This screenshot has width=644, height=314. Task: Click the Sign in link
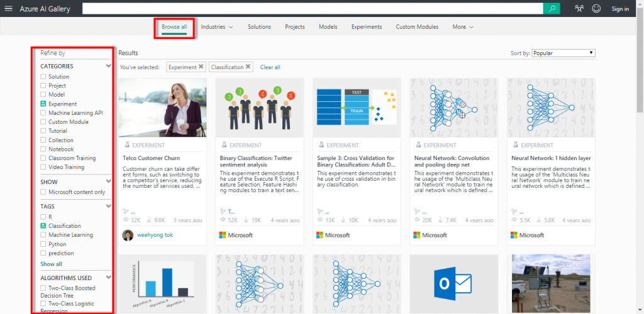pos(620,9)
